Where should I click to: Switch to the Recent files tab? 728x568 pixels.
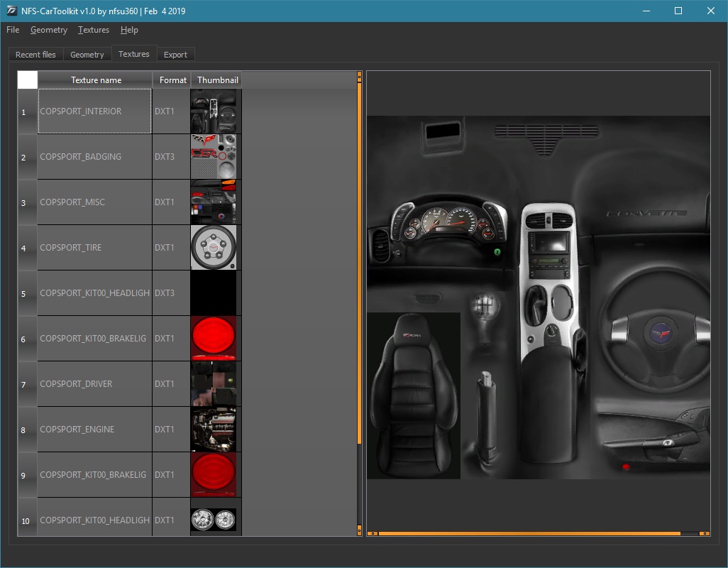pos(35,54)
